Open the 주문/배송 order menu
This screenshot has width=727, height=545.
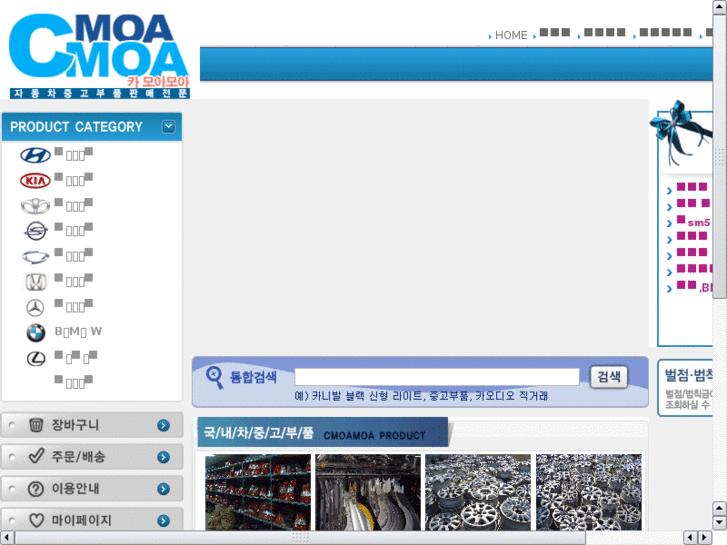coord(92,457)
